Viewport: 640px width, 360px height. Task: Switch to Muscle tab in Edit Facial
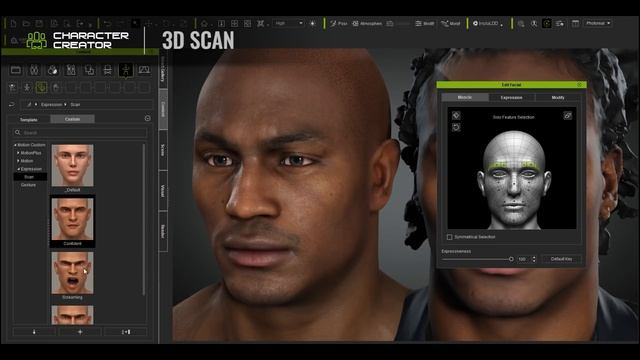[x=464, y=97]
